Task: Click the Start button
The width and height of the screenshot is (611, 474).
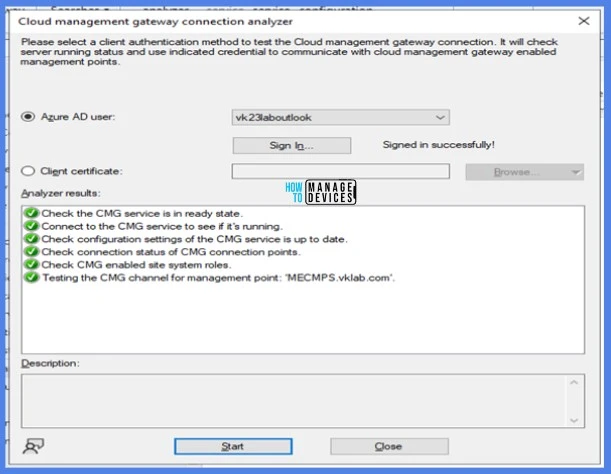Action: pos(233,446)
